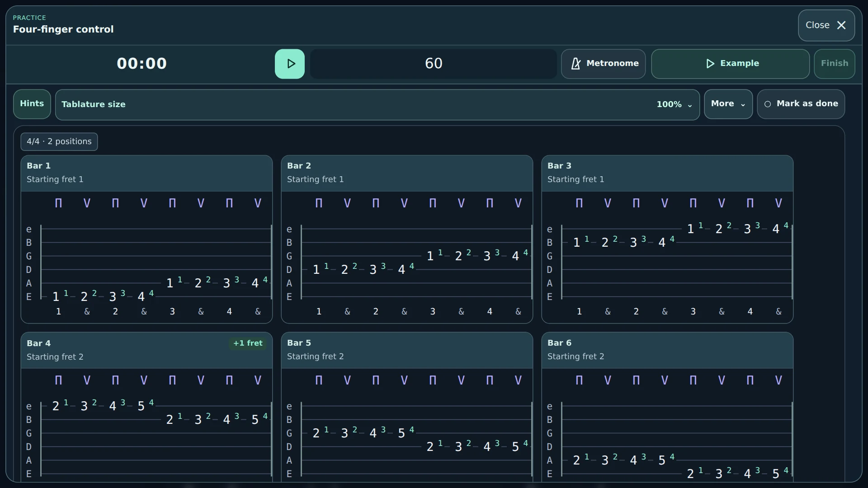
Task: Close the practice dialog
Action: pyautogui.click(x=826, y=25)
